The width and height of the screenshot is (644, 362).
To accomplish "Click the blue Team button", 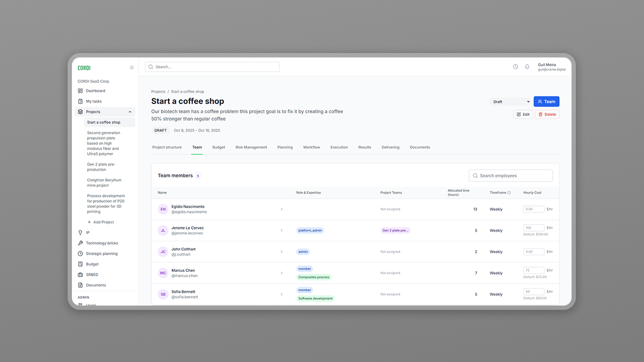I will 546,101.
